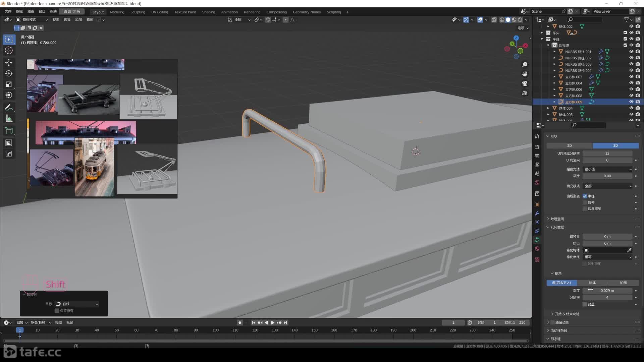Choose the Move tool
Viewport: 644px width, 362px height.
click(9, 63)
